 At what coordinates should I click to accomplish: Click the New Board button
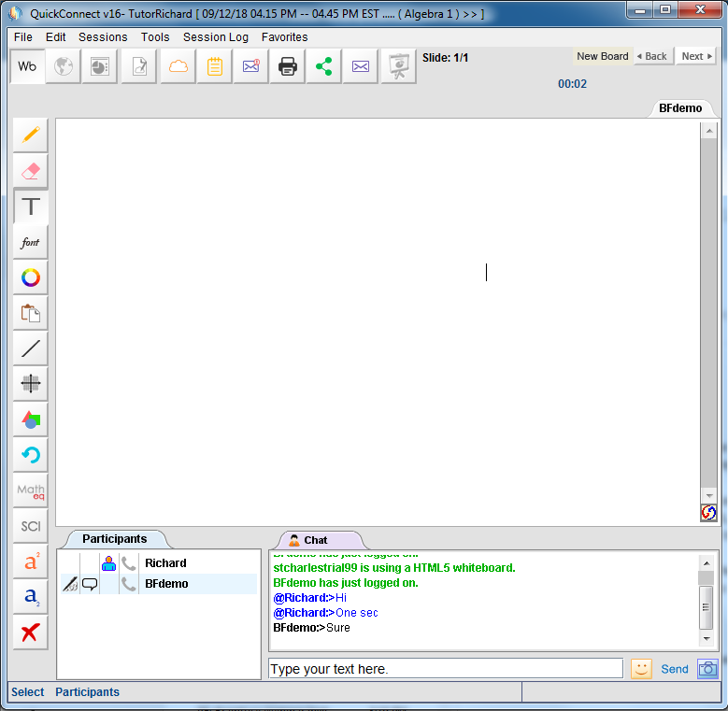602,56
